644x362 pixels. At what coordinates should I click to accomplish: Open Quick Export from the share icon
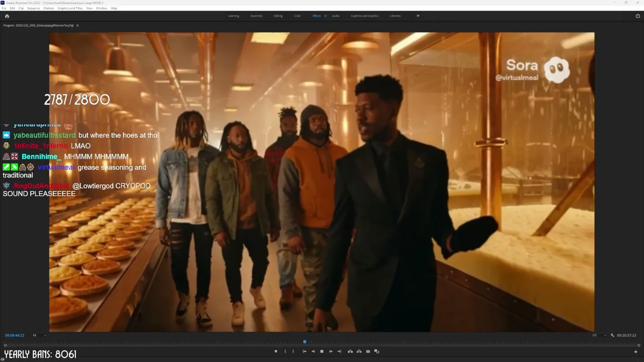point(638,16)
